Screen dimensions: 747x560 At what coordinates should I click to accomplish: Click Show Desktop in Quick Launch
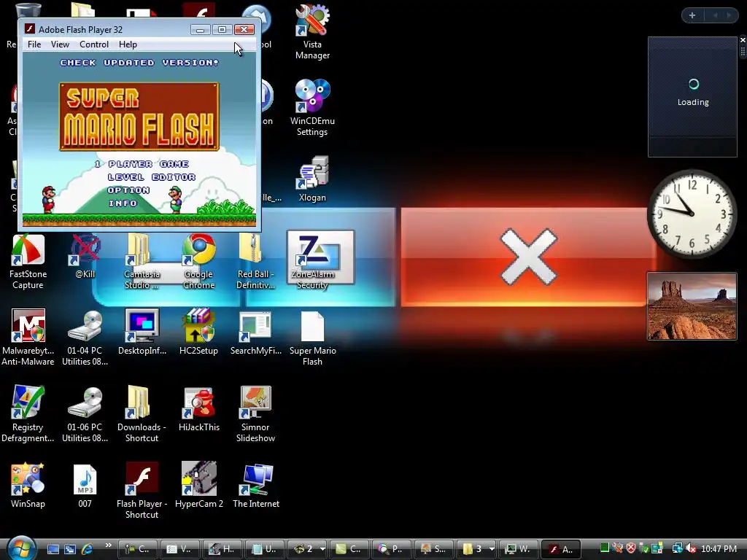53,549
